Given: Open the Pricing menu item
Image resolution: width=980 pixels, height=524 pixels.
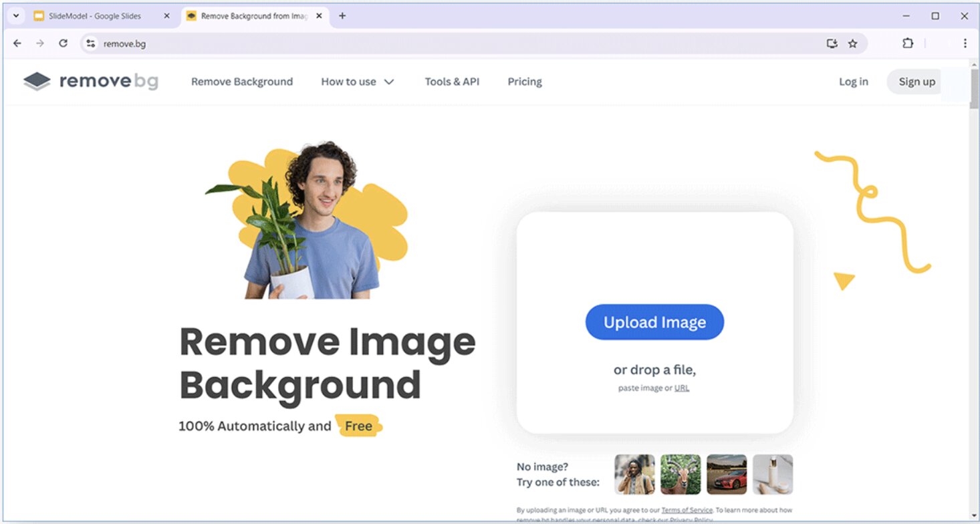Looking at the screenshot, I should coord(525,82).
